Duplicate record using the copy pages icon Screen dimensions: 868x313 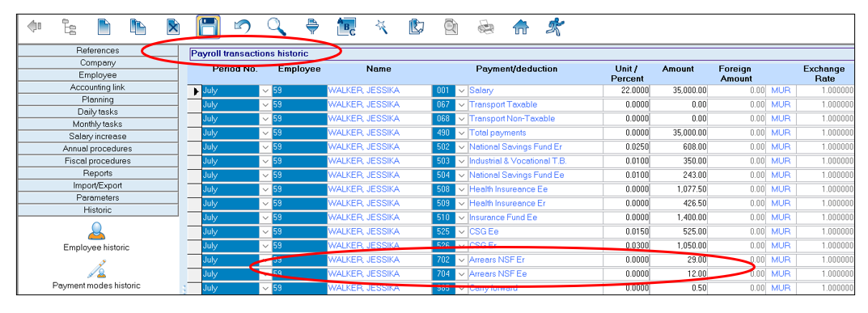(138, 27)
